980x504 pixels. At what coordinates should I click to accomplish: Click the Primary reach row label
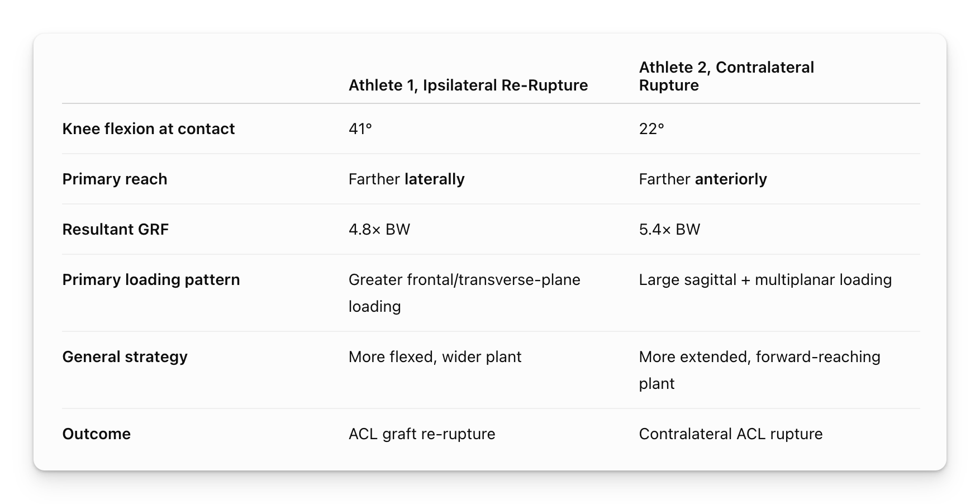coord(115,179)
